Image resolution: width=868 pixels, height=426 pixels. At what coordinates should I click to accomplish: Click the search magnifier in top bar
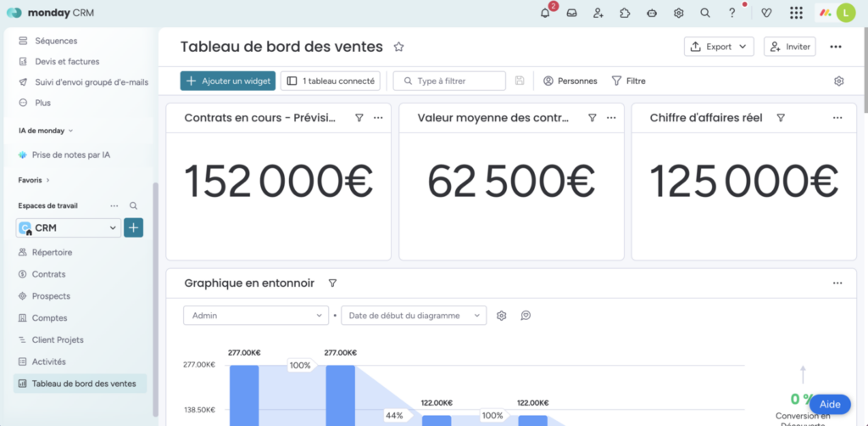pyautogui.click(x=705, y=13)
